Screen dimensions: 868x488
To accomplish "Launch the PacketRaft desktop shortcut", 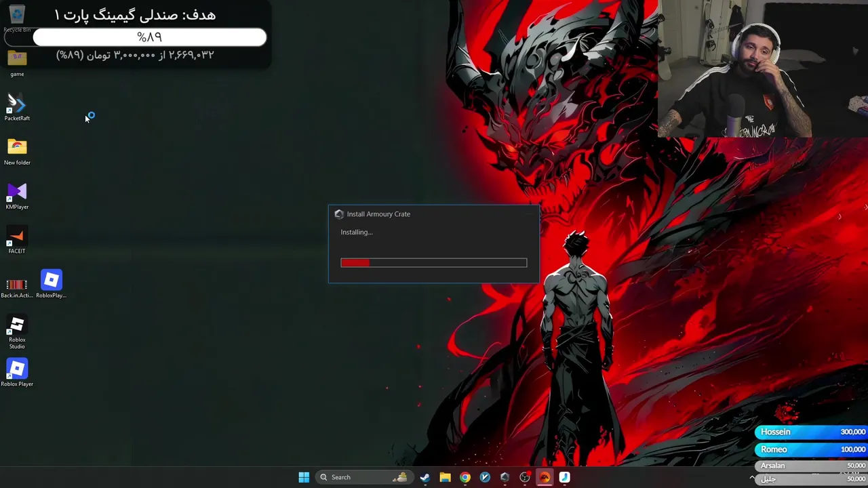I will tap(17, 107).
